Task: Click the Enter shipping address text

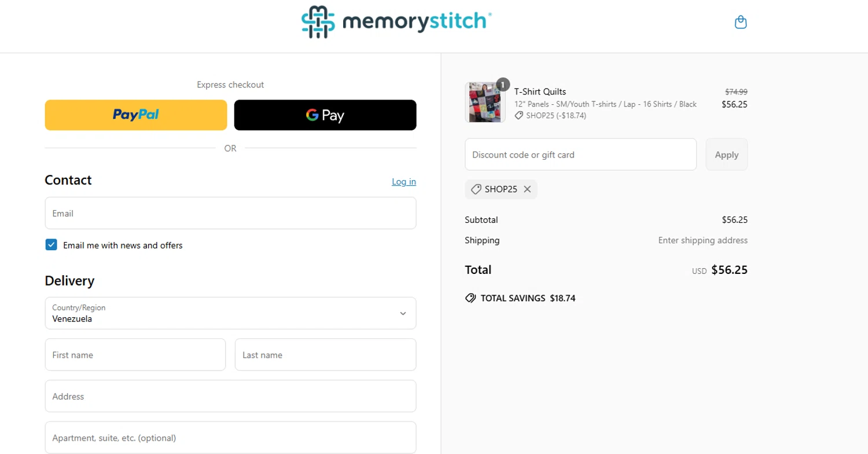Action: click(703, 240)
